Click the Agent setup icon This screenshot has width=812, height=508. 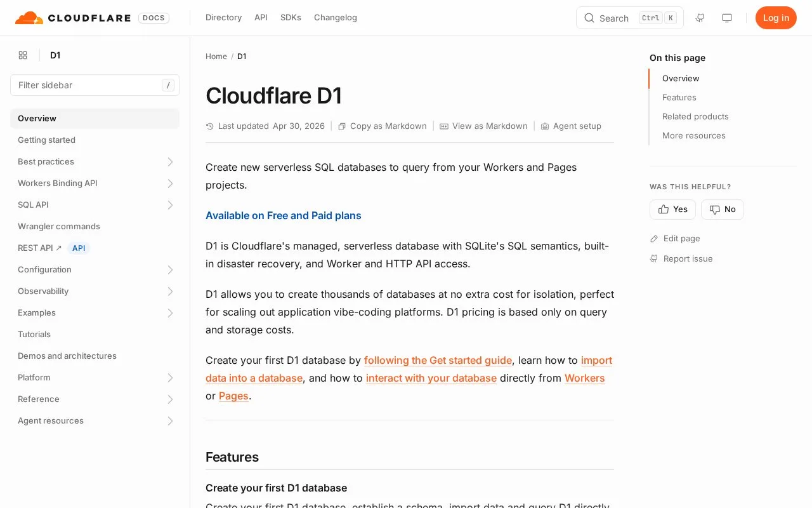[x=545, y=126]
